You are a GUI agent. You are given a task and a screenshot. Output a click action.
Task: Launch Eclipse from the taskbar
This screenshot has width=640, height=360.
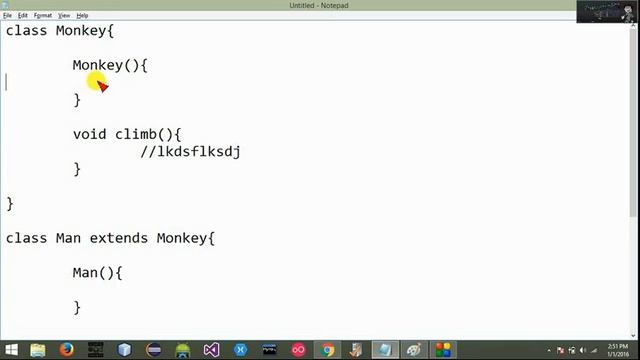pyautogui.click(x=153, y=350)
